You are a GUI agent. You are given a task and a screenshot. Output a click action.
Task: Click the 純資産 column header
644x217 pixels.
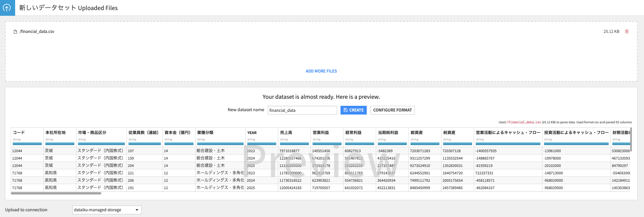pyautogui.click(x=449, y=133)
